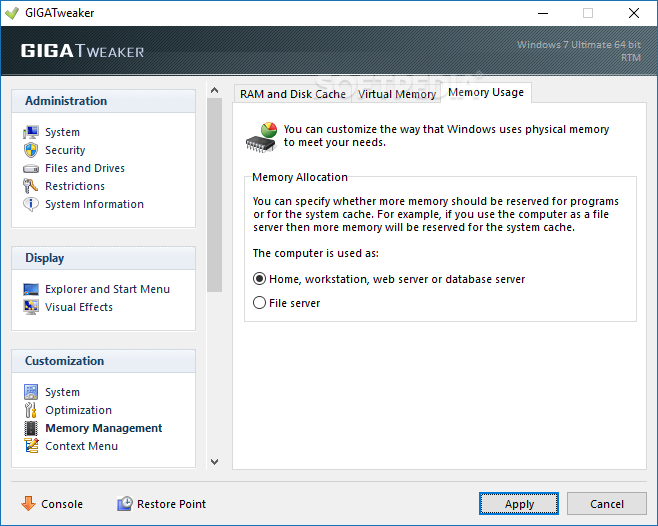Open Customization System settings
The image size is (658, 526).
point(63,392)
